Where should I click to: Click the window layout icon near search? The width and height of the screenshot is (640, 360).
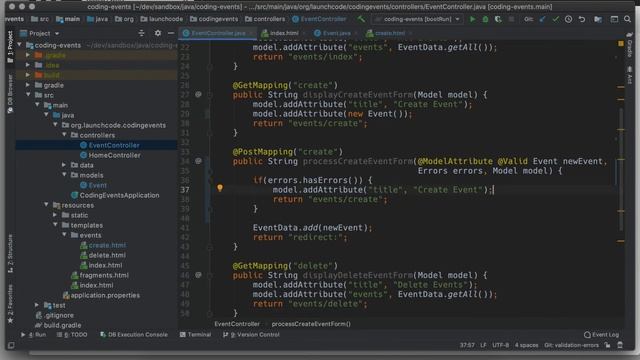[614, 19]
